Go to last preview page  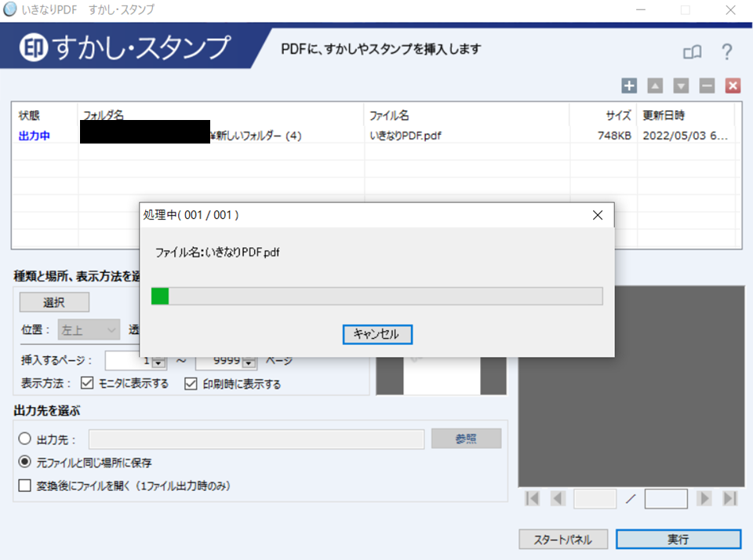pos(730,498)
